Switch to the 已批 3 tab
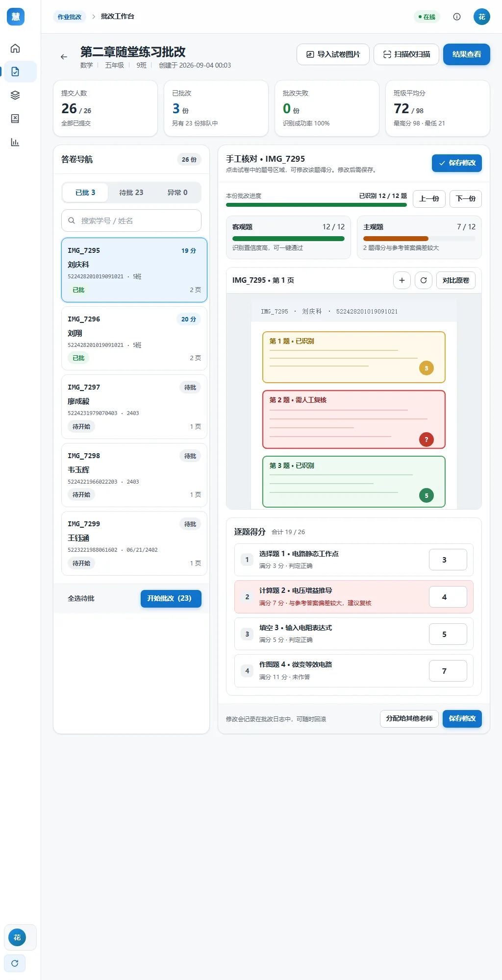The height and width of the screenshot is (980, 502). 85,193
